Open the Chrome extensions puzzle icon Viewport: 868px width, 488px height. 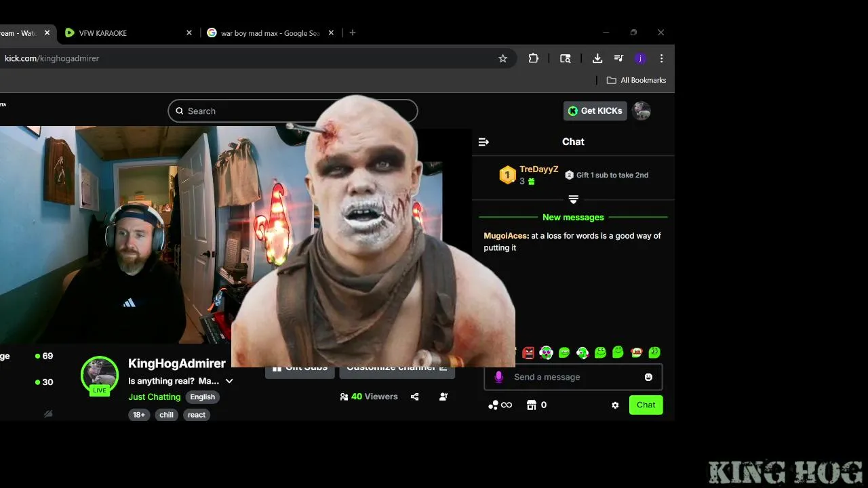click(534, 58)
